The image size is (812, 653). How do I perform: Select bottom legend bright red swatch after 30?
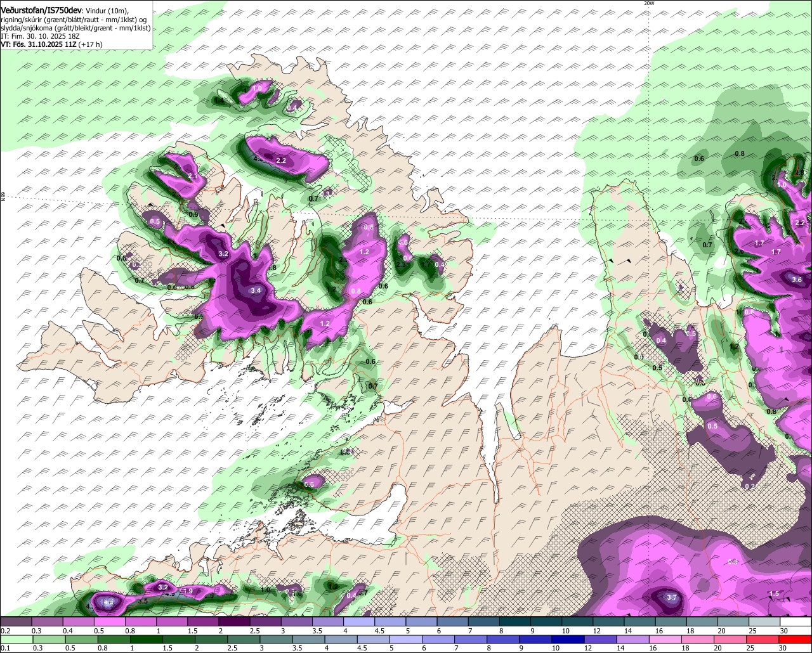pos(796,640)
